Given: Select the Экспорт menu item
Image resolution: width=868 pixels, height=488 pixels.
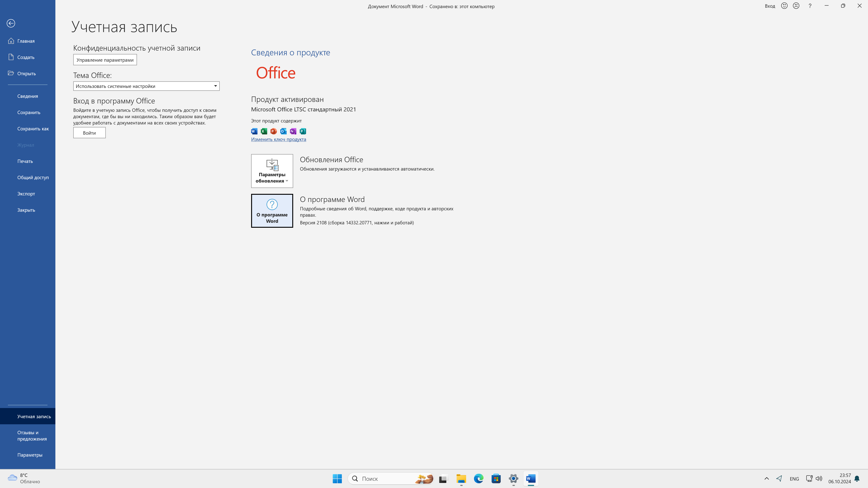Looking at the screenshot, I should [x=28, y=194].
